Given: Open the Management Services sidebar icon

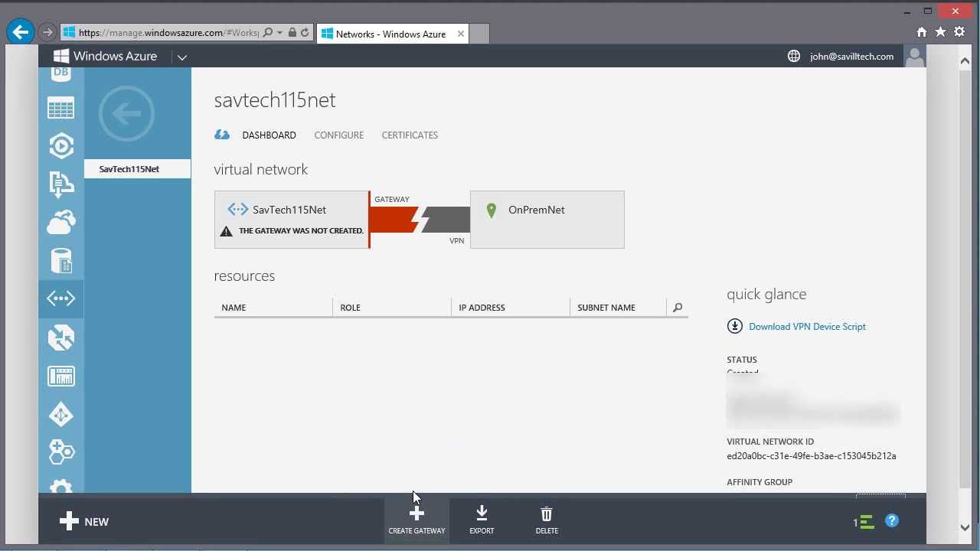Looking at the screenshot, I should pyautogui.click(x=60, y=376).
